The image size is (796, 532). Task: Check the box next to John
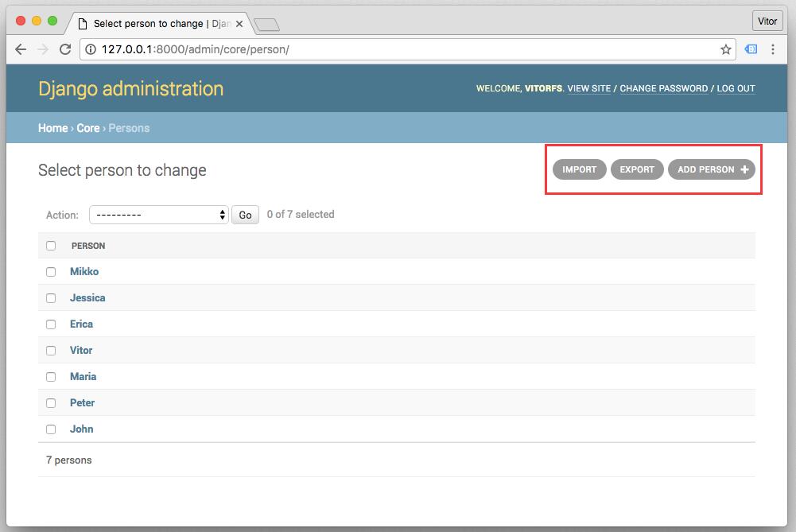coord(51,429)
